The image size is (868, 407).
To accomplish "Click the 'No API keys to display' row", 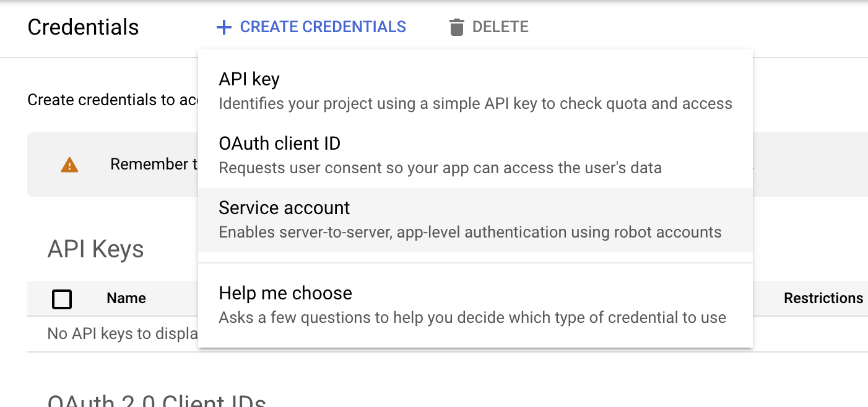I will point(122,334).
